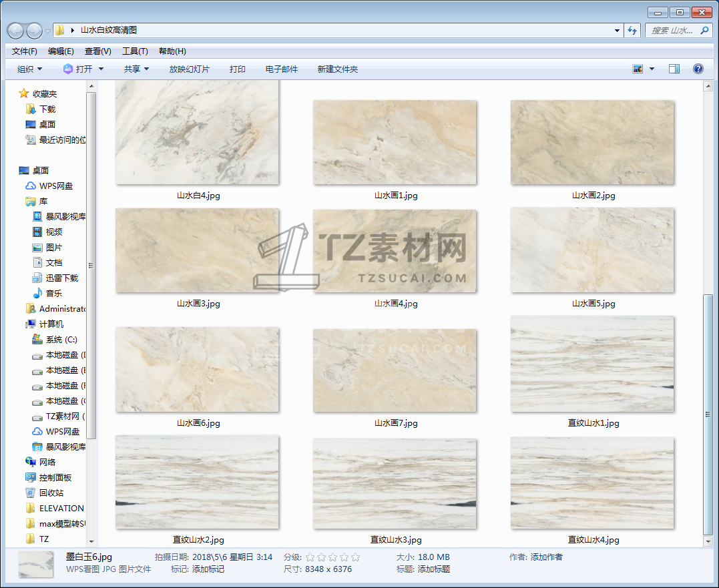
Task: Click the Favorites star icon
Action: pyautogui.click(x=23, y=93)
